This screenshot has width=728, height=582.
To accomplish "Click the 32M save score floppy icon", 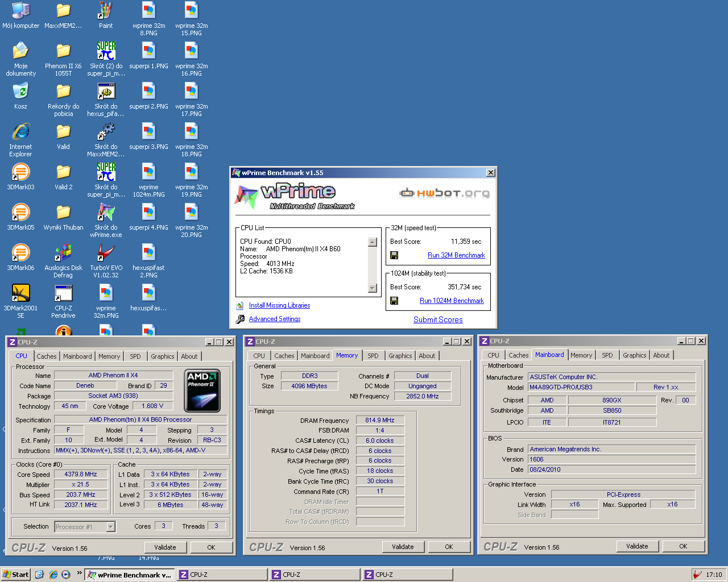I will pyautogui.click(x=394, y=255).
